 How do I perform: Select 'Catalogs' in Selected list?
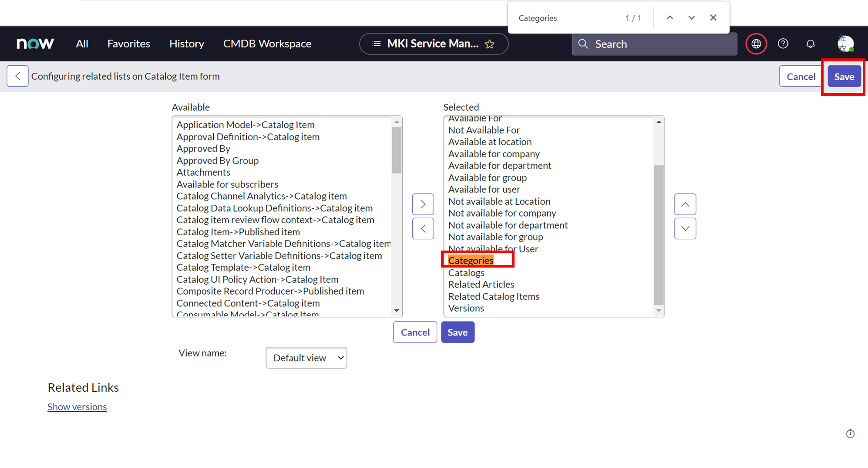466,273
